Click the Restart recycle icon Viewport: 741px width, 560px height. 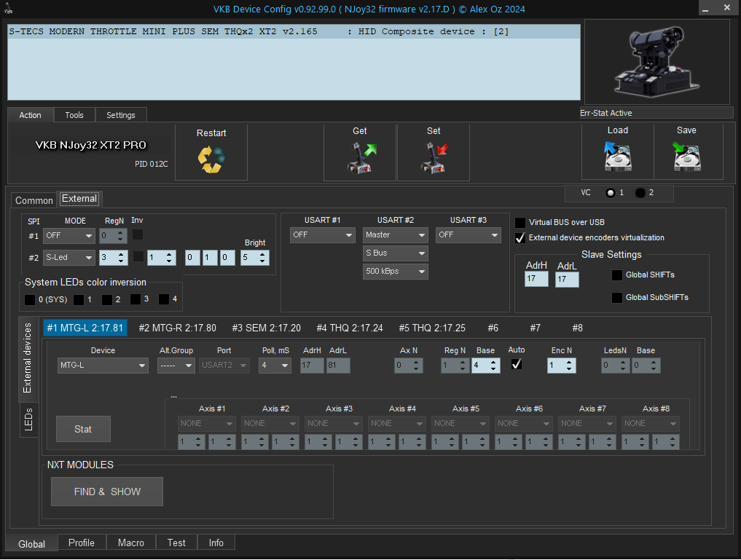pos(211,159)
